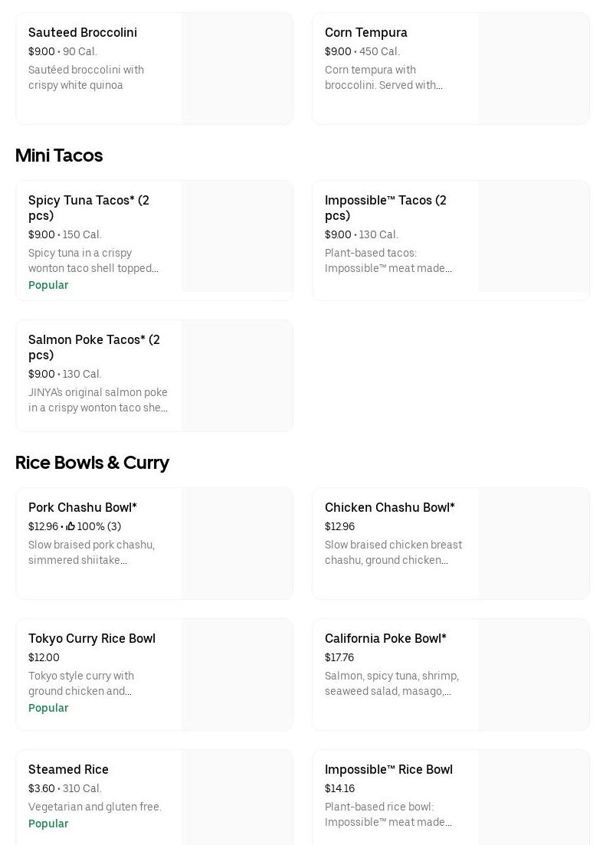Screen dimensions: 616x845
Task: Click the thumbs-up rating icon on Pork Chashu Bowl
Action: [70, 526]
